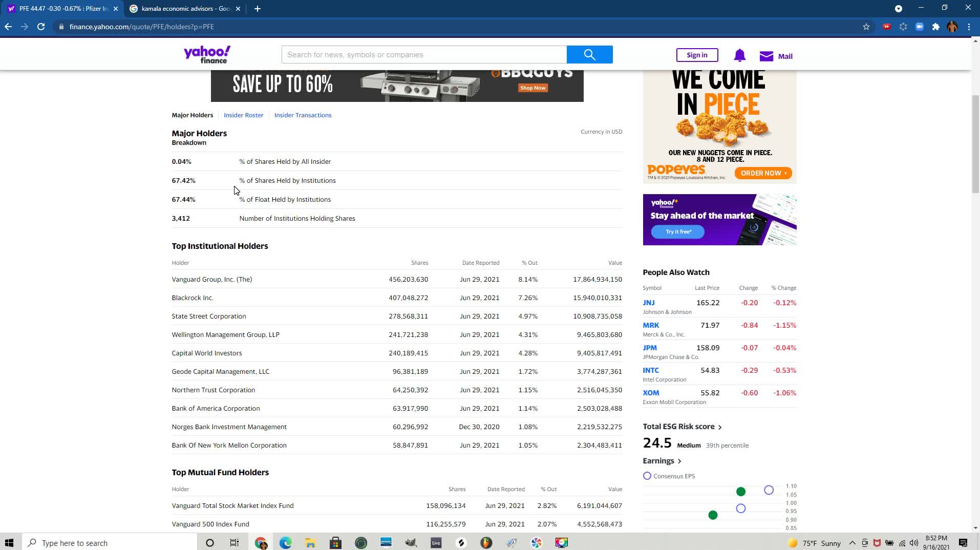
Task: Open the XOM symbol link
Action: (651, 393)
